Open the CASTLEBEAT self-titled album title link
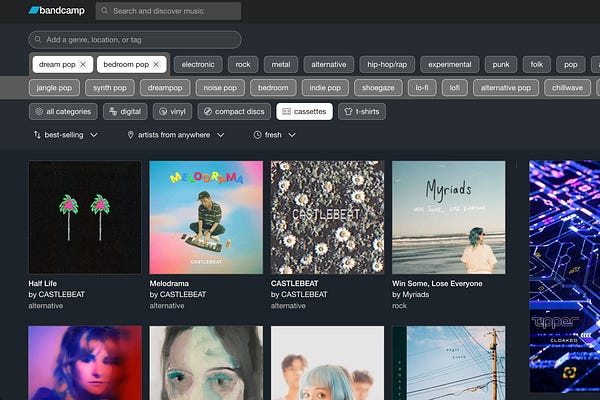This screenshot has width=600, height=400. [x=295, y=284]
